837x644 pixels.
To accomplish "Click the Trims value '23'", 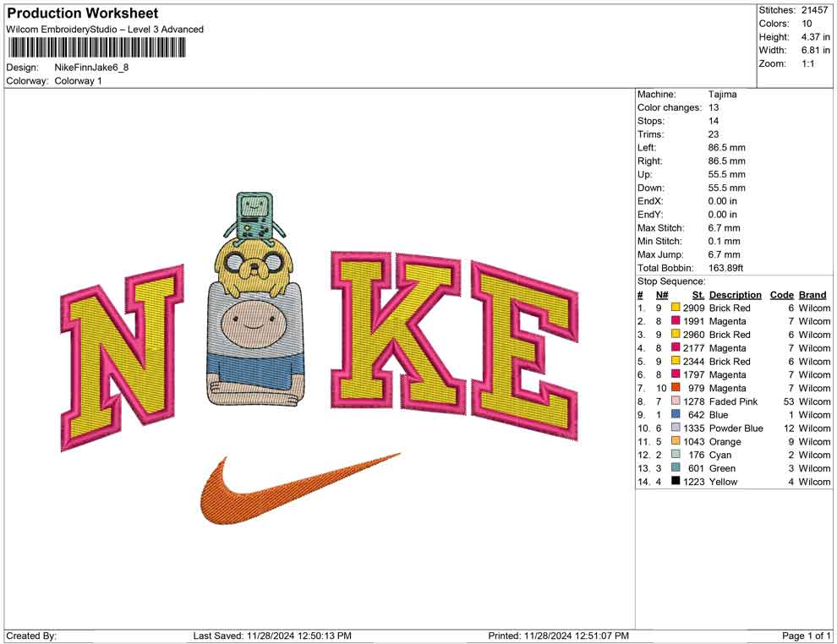I will [x=714, y=134].
